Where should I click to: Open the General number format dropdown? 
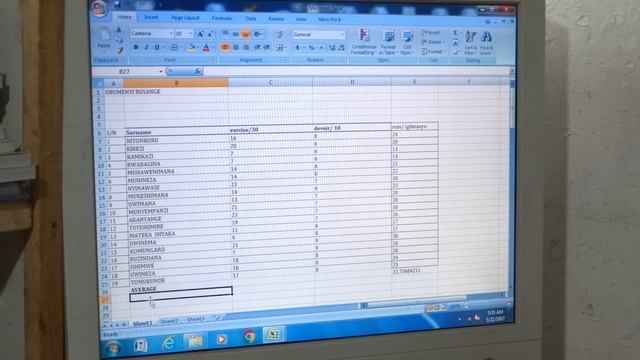(x=342, y=35)
